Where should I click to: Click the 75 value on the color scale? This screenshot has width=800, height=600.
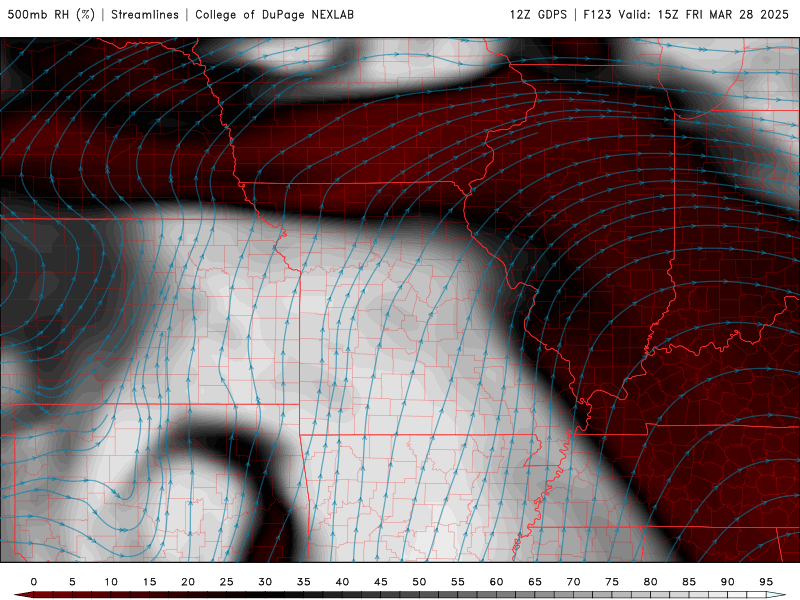tap(612, 582)
